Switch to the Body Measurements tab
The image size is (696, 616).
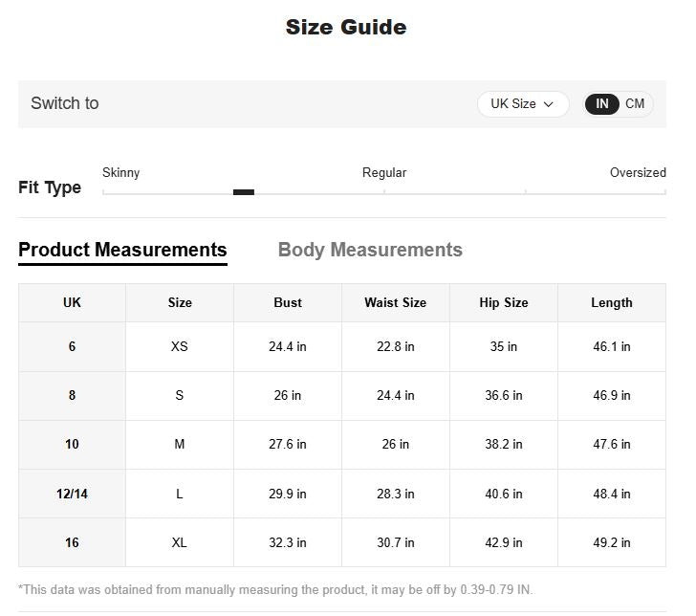pyautogui.click(x=370, y=251)
